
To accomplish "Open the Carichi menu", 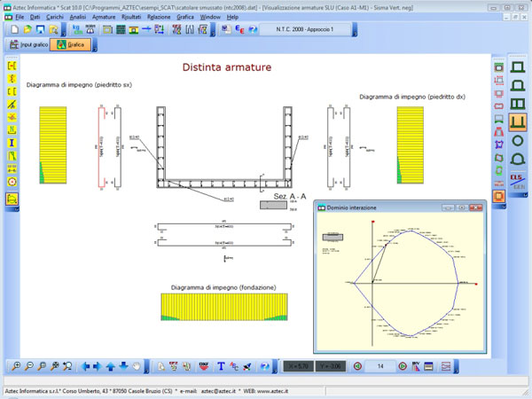I will click(x=55, y=17).
